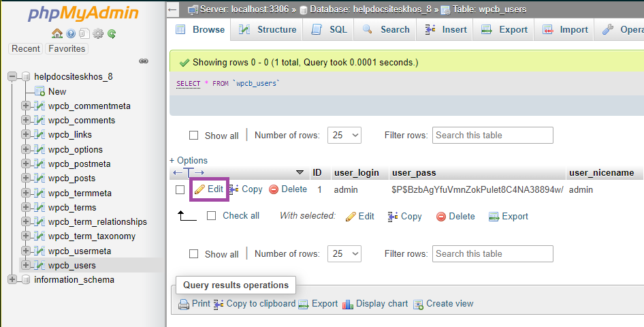This screenshot has height=327, width=644.
Task: Open the Export tab
Action: (504, 29)
